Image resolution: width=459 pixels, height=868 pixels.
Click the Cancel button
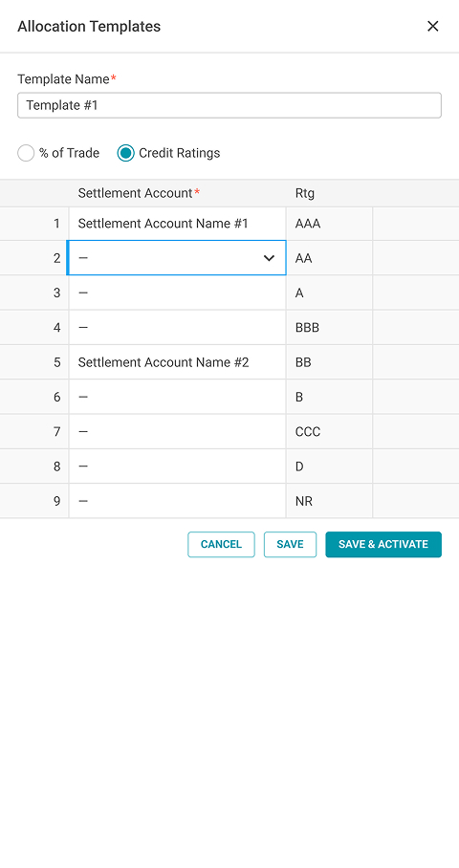pos(221,544)
